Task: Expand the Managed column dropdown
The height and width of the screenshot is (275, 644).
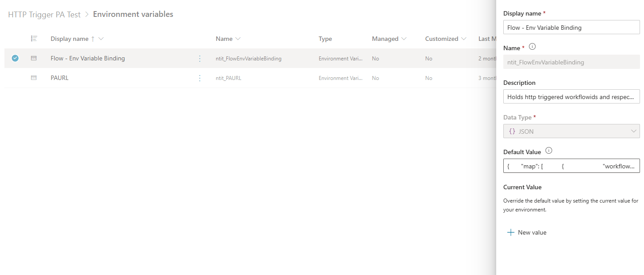Action: [405, 39]
